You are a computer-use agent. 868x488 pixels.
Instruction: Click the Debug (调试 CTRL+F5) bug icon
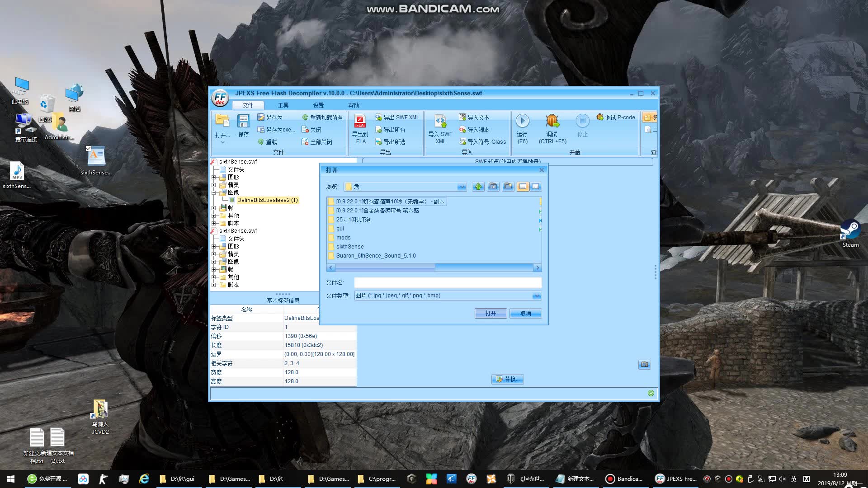click(552, 121)
